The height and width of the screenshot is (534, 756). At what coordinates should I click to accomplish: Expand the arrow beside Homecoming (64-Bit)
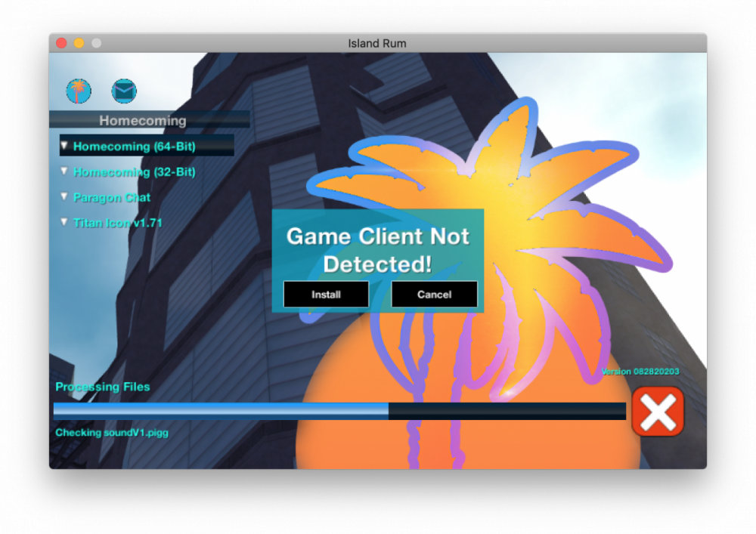coord(64,145)
